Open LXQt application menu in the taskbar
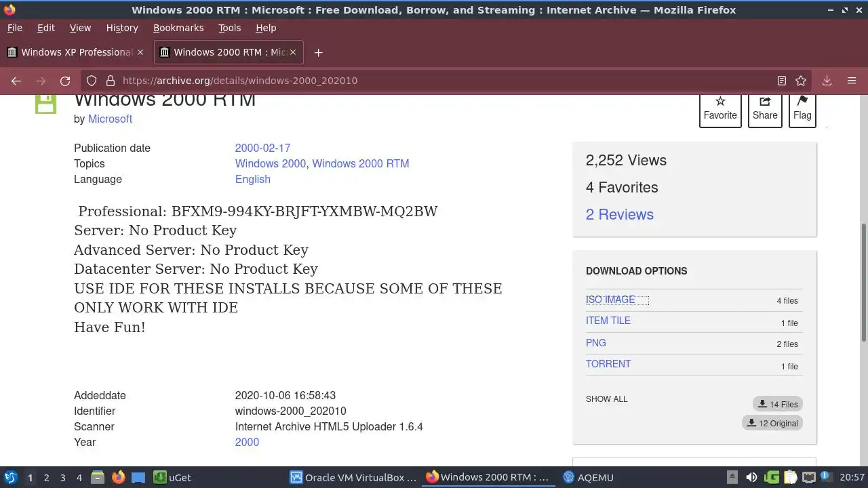Image resolution: width=868 pixels, height=488 pixels. click(x=10, y=478)
